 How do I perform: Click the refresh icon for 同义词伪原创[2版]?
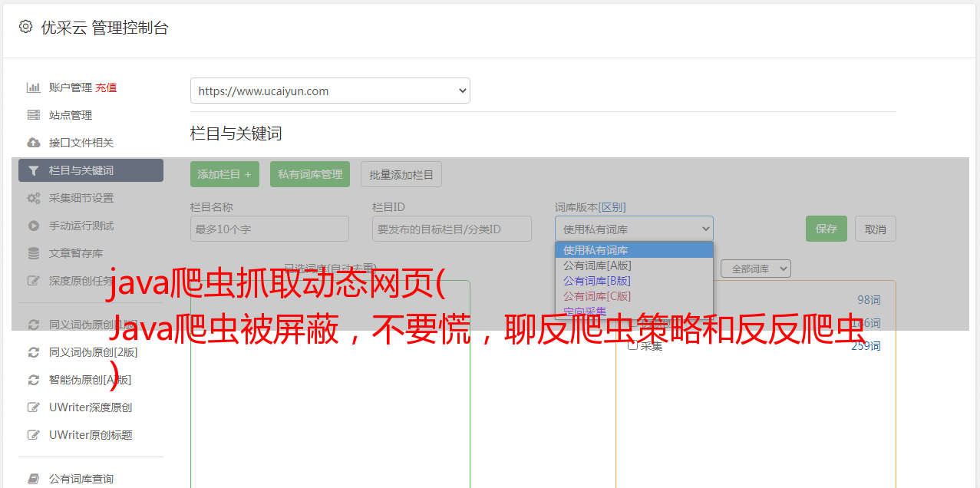(33, 352)
